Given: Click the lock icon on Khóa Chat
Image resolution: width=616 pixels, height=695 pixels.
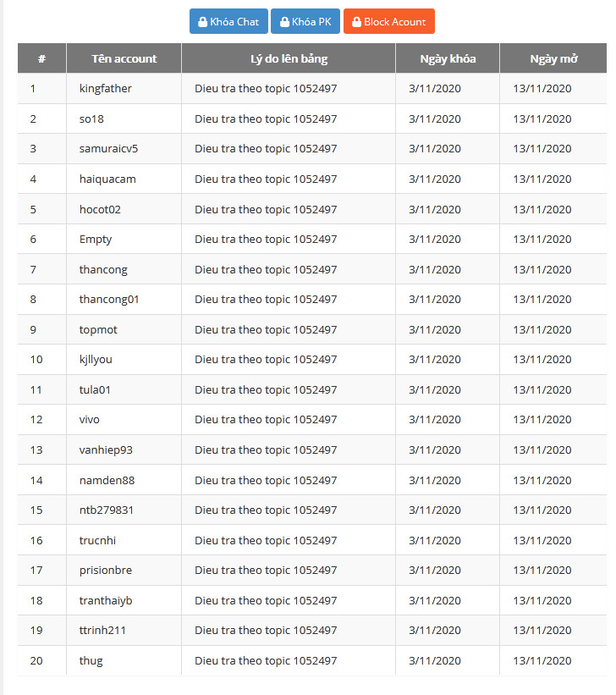Looking at the screenshot, I should tap(203, 22).
